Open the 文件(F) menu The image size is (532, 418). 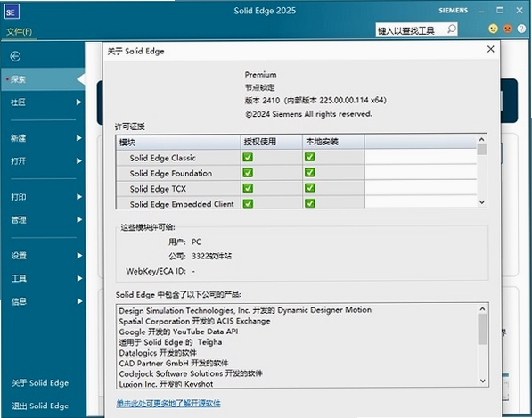click(20, 31)
